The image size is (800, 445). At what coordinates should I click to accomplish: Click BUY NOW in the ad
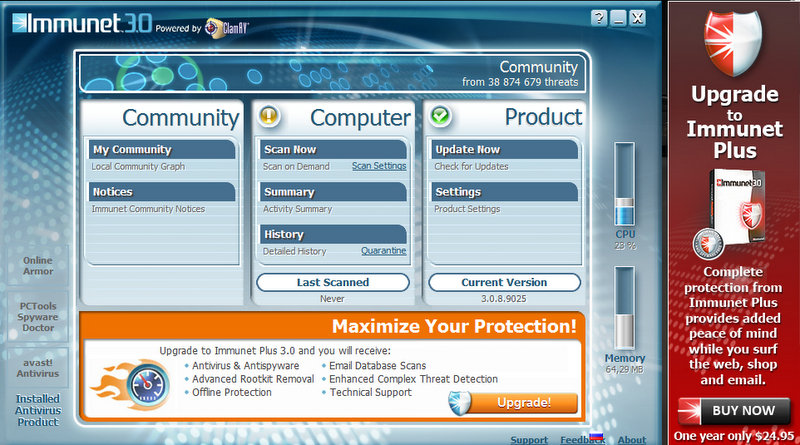tap(734, 411)
